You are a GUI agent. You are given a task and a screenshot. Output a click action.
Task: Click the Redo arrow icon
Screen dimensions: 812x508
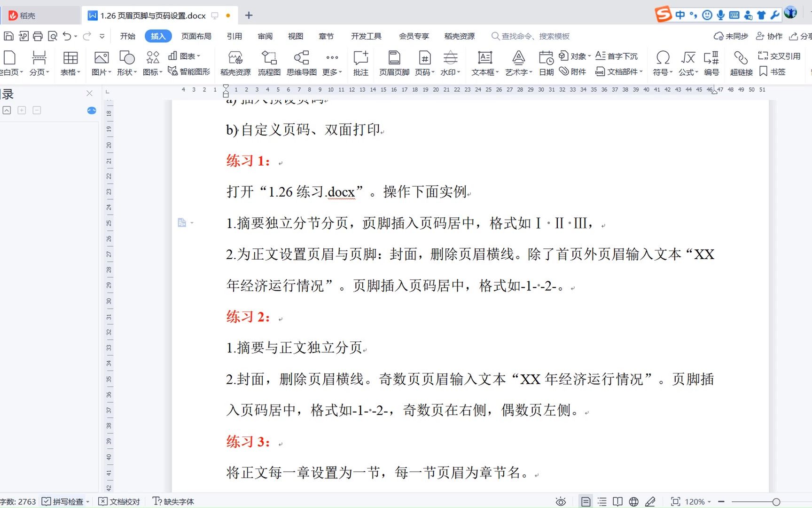tap(87, 36)
